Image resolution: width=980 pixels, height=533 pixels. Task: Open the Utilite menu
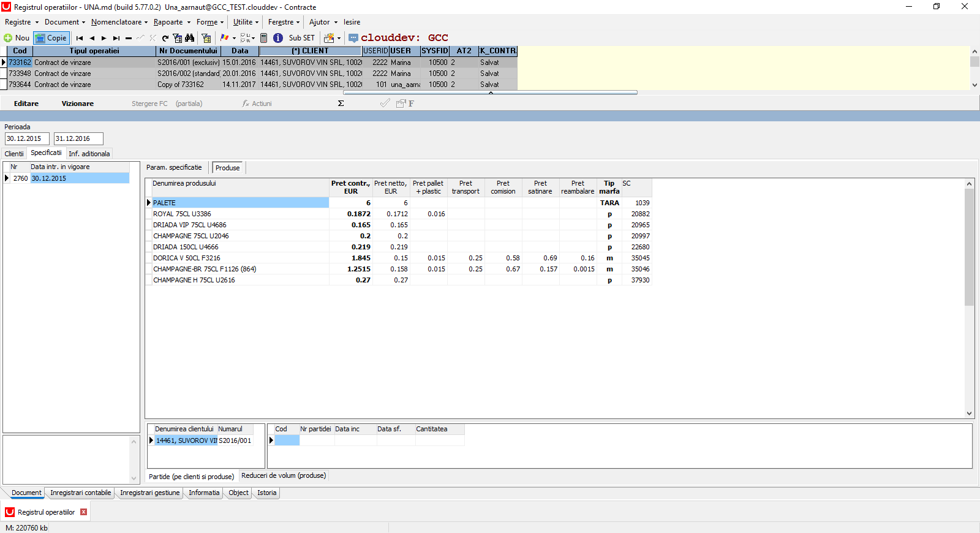tap(246, 22)
